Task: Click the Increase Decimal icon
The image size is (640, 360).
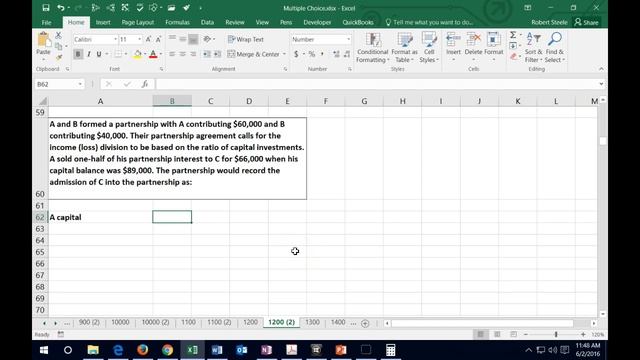Action: [336, 54]
